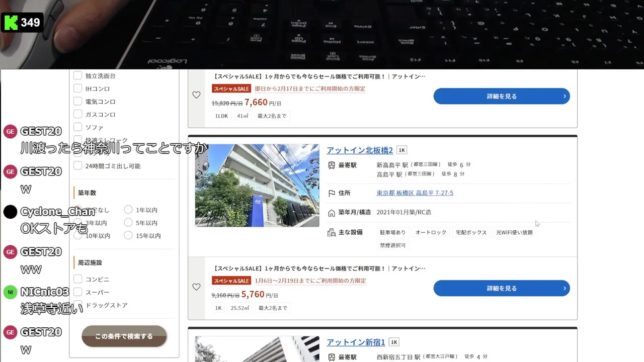This screenshot has width=644, height=362.
Task: Click 詳細を見る button for the 7,660 yen plan
Action: click(x=502, y=96)
